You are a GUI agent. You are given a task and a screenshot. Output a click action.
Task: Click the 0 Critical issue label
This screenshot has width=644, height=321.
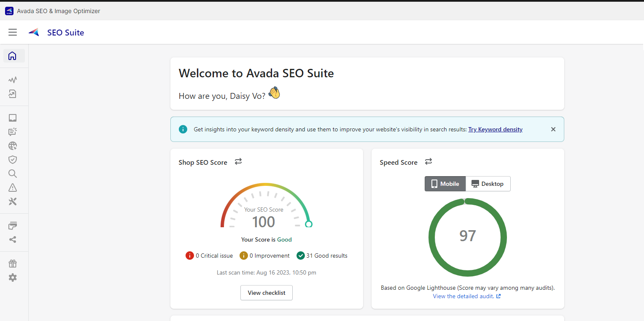[x=214, y=256]
